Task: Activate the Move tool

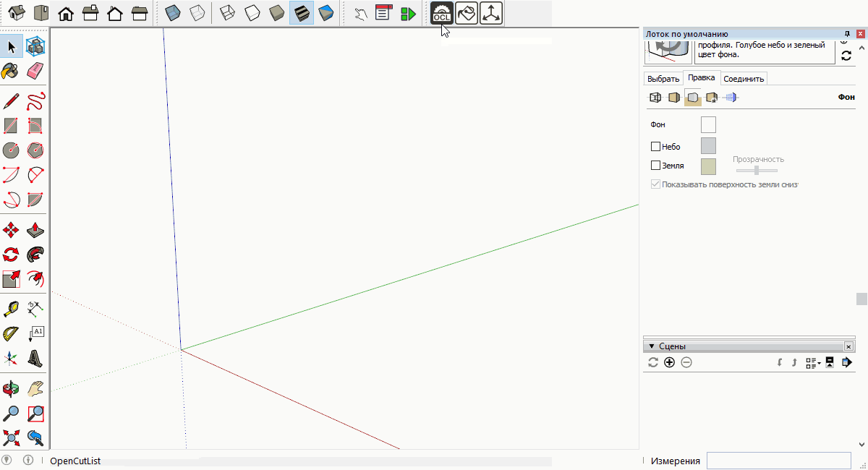Action: pyautogui.click(x=11, y=230)
